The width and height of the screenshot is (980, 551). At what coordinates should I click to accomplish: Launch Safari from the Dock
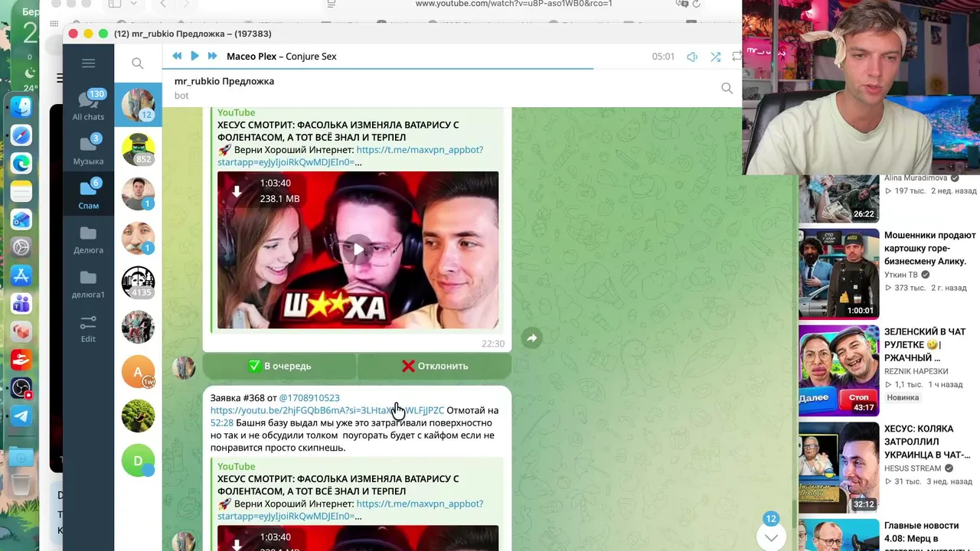(x=21, y=135)
